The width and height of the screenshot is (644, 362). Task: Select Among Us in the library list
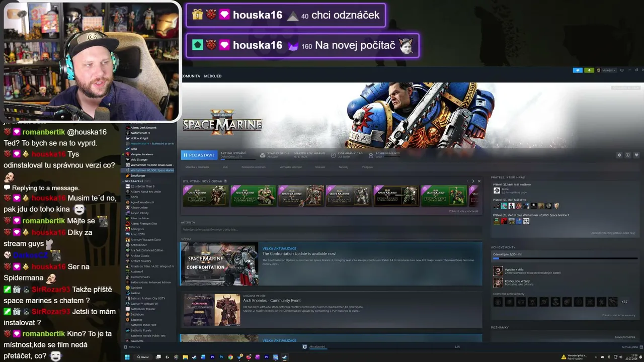137,229
